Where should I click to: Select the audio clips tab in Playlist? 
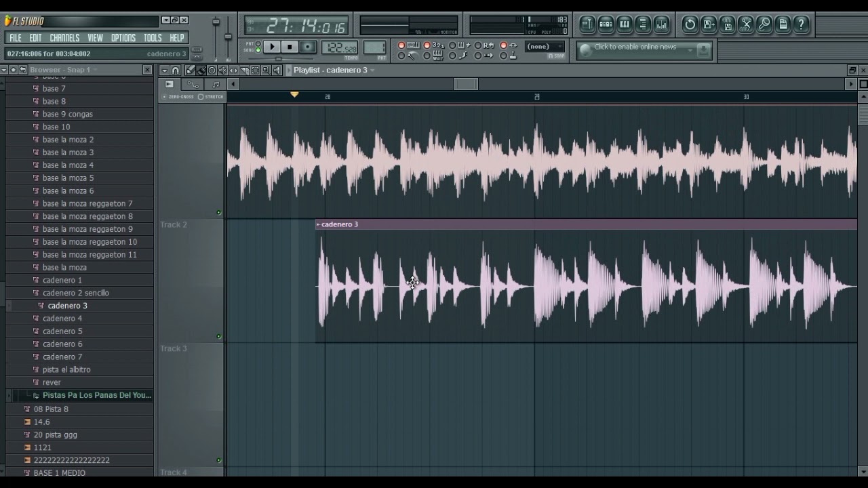click(169, 84)
